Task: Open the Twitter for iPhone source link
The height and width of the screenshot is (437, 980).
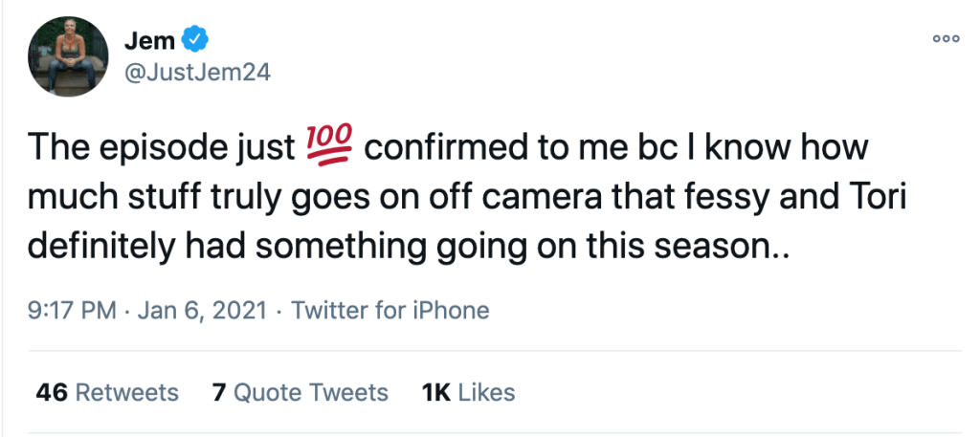Action: tap(390, 311)
